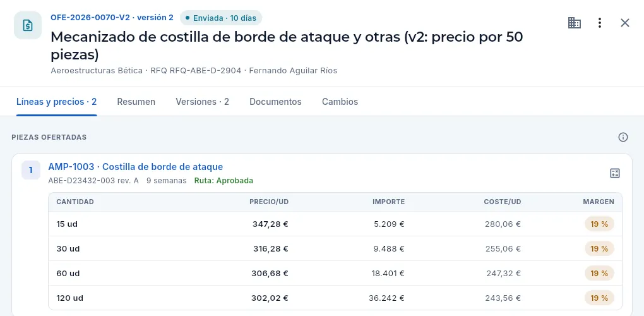
Task: Click the PRECIO/UD column header
Action: (x=269, y=202)
